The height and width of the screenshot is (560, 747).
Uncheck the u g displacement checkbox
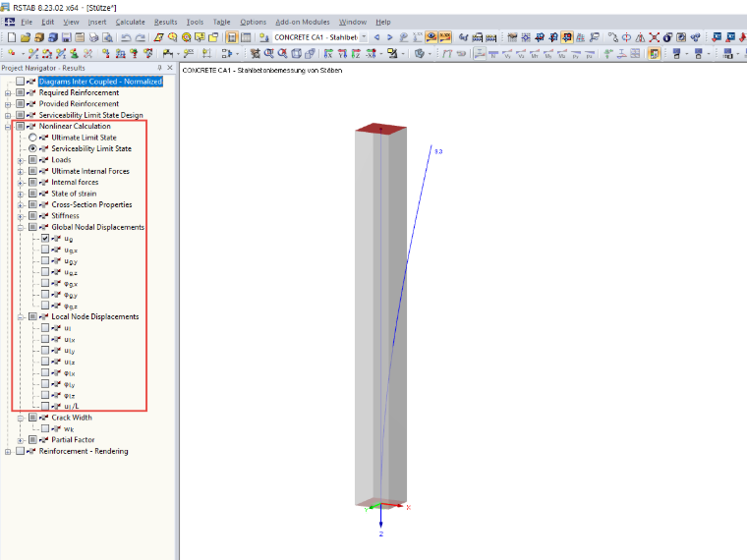click(x=45, y=238)
